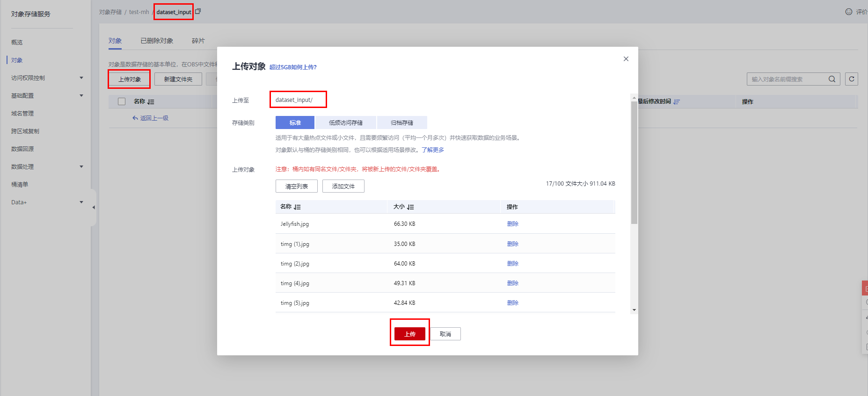Image resolution: width=868 pixels, height=396 pixels.
Task: Delete timg (5).jpg from the upload list
Action: tap(513, 303)
